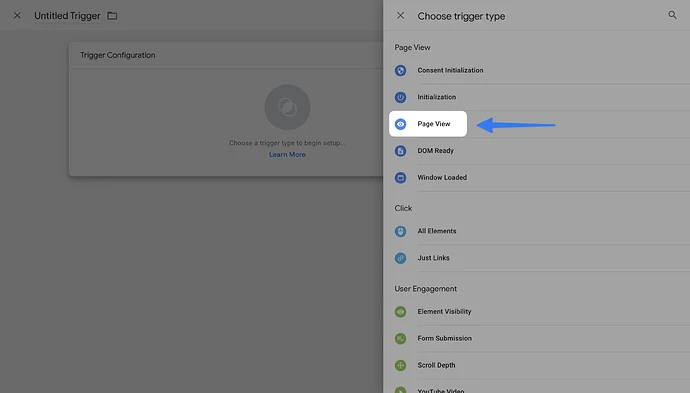Select Consent Initialization trigger type
Screen dimensions: 690x393
click(450, 70)
